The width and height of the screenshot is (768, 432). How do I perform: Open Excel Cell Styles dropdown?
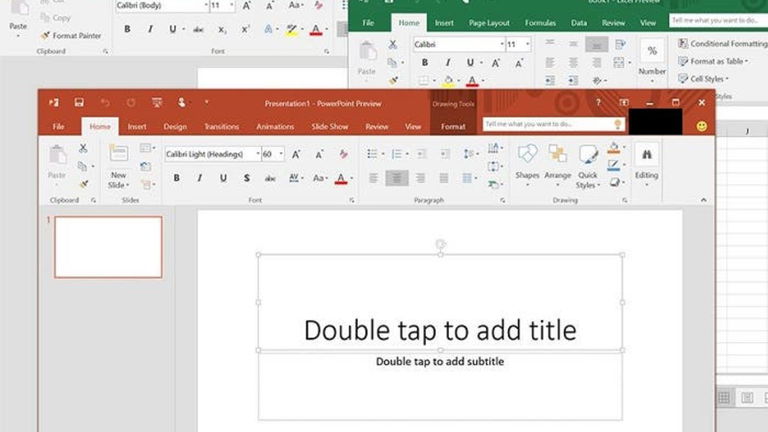(703, 79)
